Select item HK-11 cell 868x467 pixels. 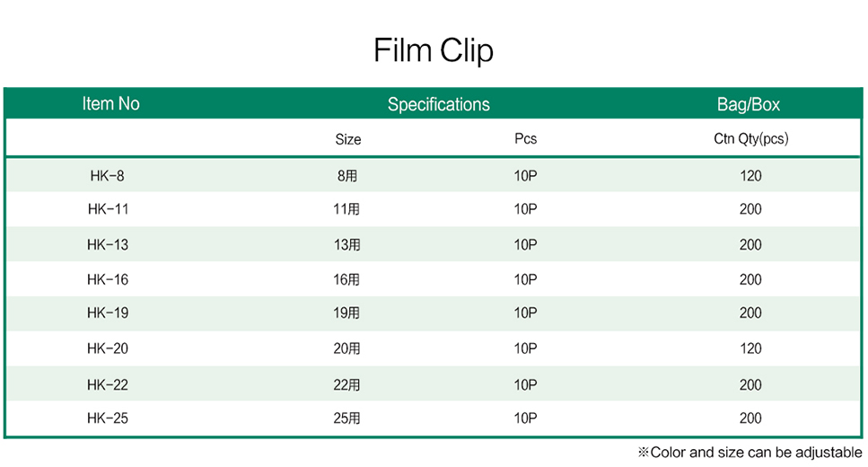coord(108,209)
